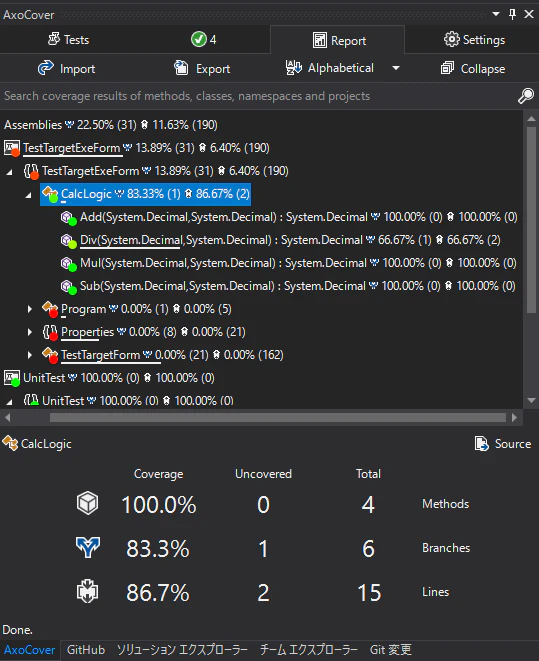
Task: Switch to the ソリューション エクスプローラー tab
Action: [182, 650]
